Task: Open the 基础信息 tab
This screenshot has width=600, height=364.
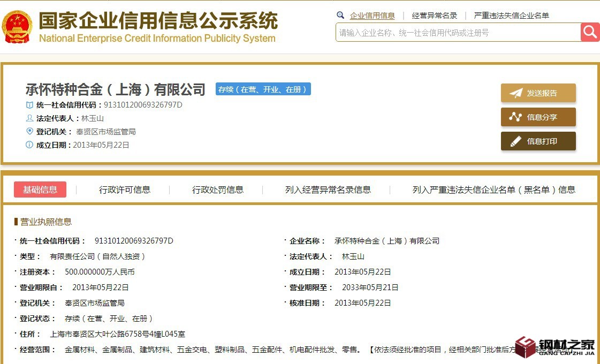Action: tap(40, 189)
